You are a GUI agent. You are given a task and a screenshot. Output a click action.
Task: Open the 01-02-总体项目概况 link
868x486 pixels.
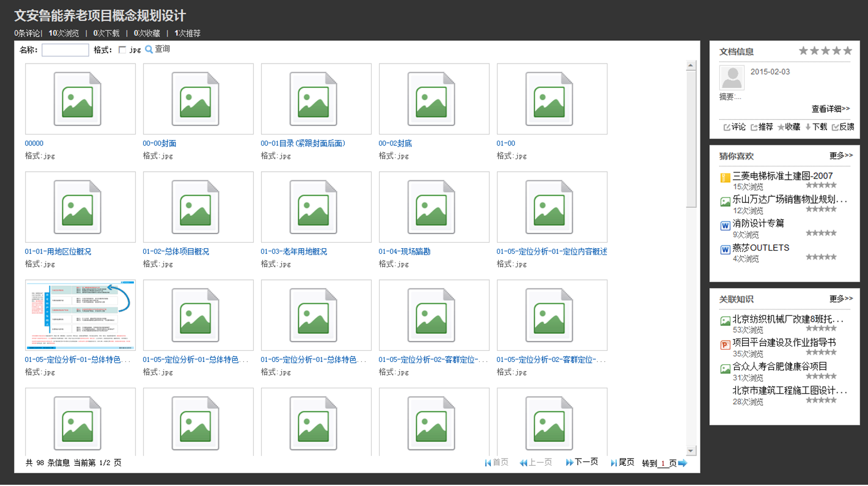(176, 252)
